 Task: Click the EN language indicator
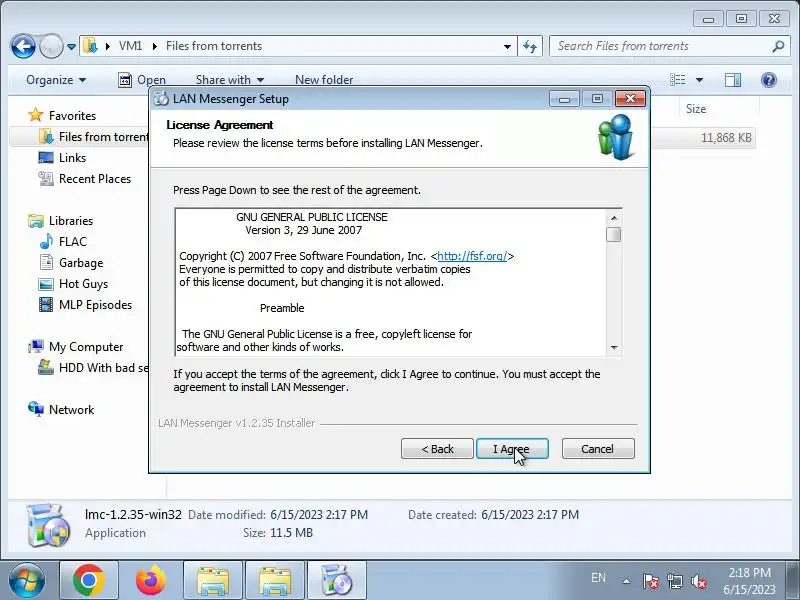pyautogui.click(x=598, y=578)
